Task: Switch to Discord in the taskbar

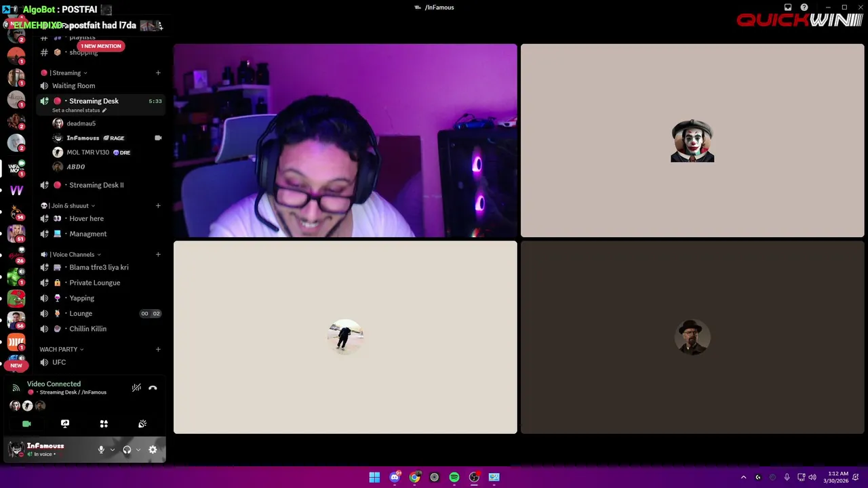Action: coord(395,477)
